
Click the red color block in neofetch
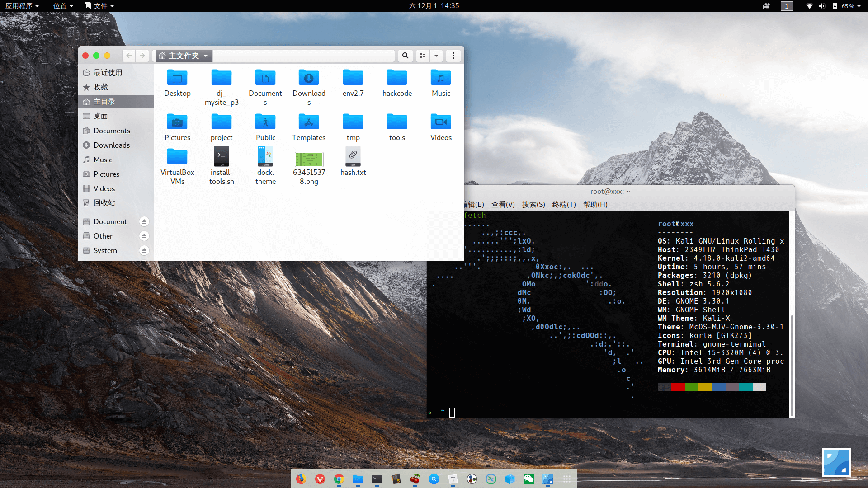tap(678, 387)
